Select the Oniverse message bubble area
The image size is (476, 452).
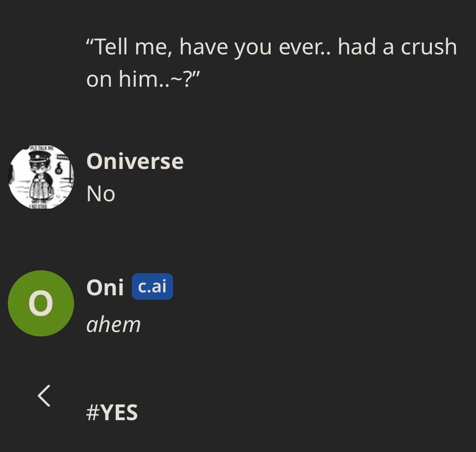100,193
